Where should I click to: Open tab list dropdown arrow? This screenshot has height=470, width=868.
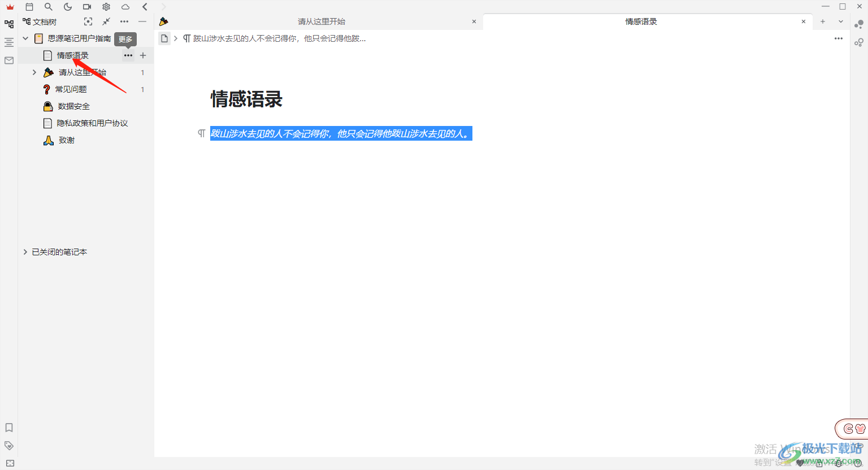pos(841,21)
